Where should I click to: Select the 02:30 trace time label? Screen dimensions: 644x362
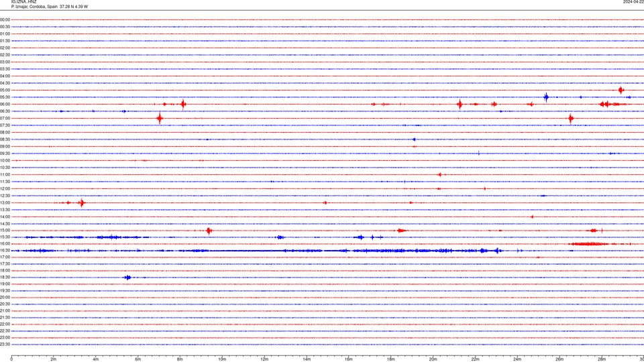(5, 54)
